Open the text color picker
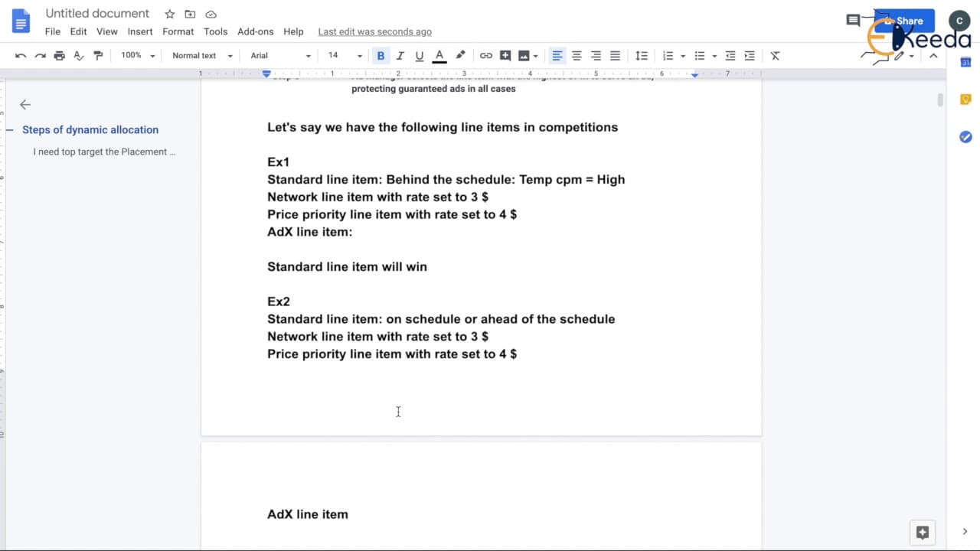The width and height of the screenshot is (980, 551). pos(439,56)
